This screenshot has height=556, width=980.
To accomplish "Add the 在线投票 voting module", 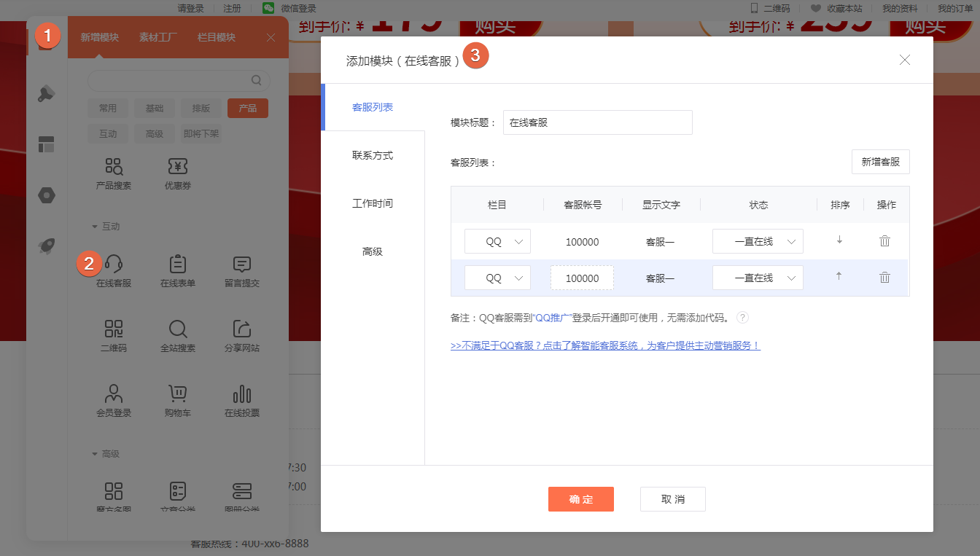I will point(242,401).
